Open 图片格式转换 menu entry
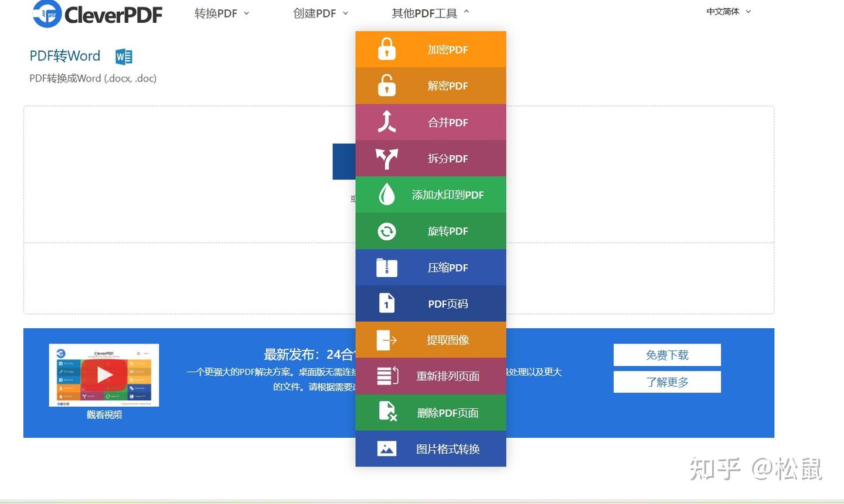The height and width of the screenshot is (504, 844). click(431, 449)
